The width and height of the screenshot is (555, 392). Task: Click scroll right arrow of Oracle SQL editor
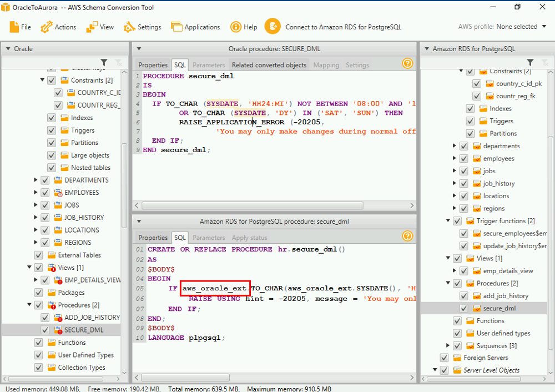[412, 205]
